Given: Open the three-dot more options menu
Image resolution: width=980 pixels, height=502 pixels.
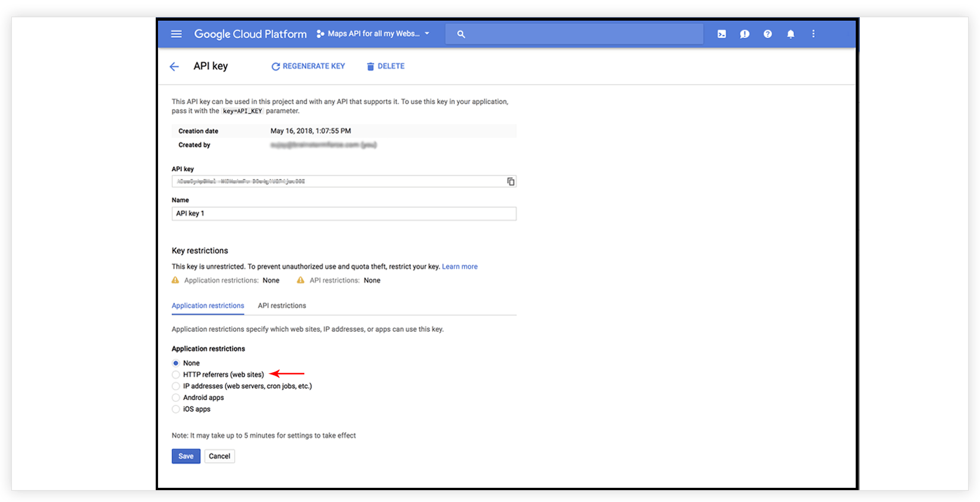Looking at the screenshot, I should click(x=813, y=34).
